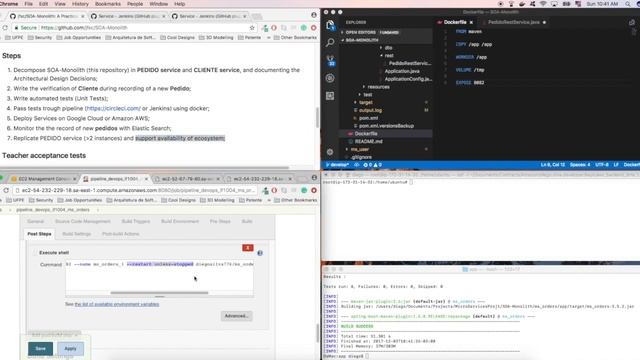This screenshot has height=360, width=640.
Task: Reload the Jenkins page in bottom Chrome window
Action: [x=6, y=190]
